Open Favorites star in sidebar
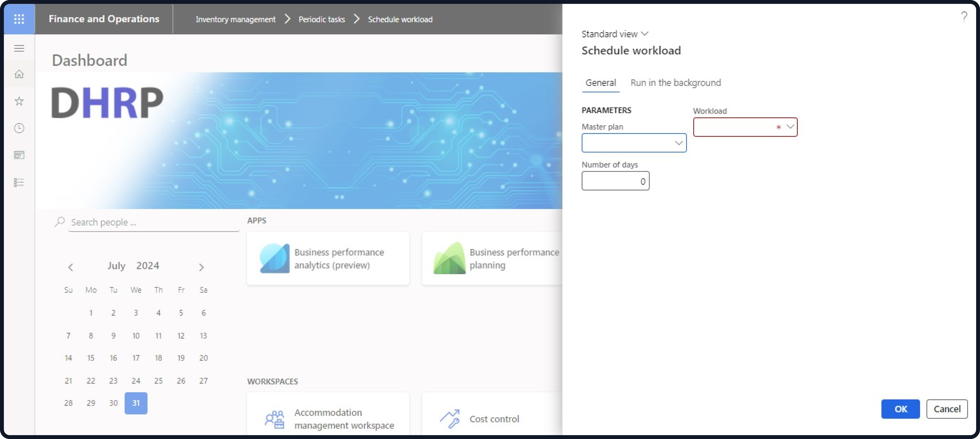This screenshot has height=439, width=980. (19, 101)
